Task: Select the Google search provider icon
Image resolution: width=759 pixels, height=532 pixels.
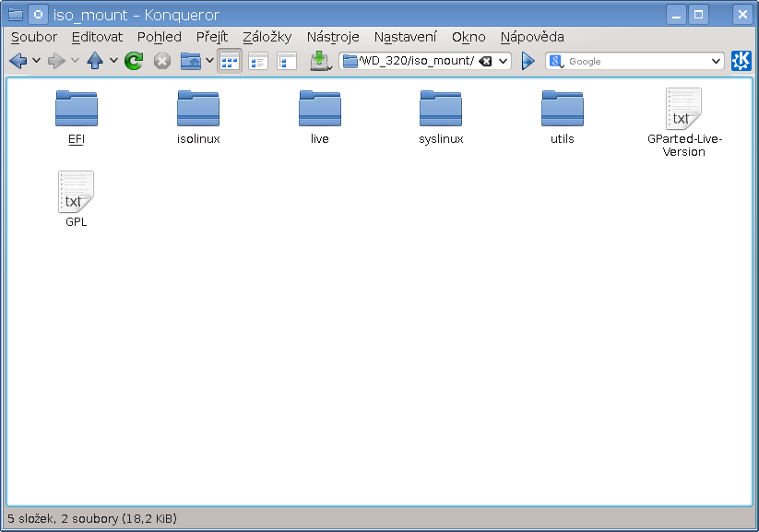Action: pos(556,61)
